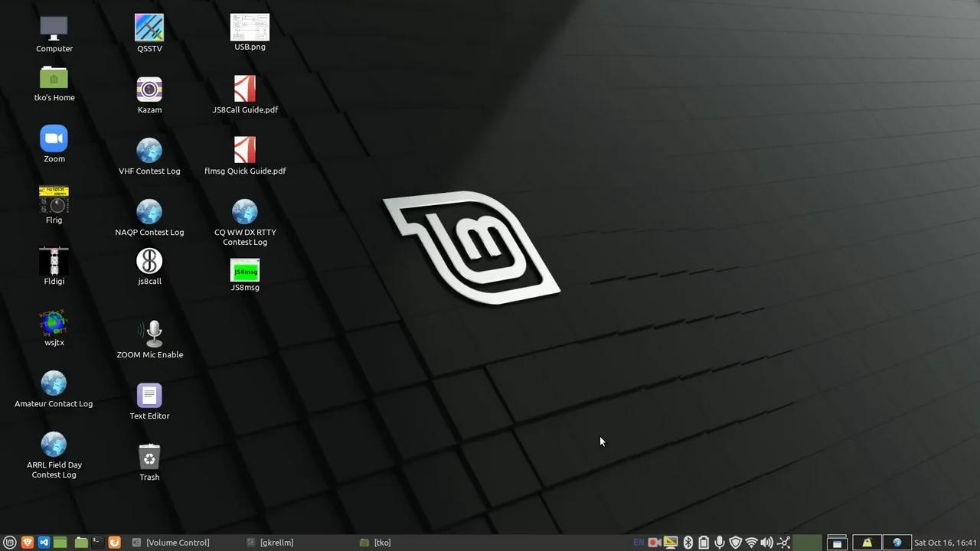
Task: Launch the terminal from the panel
Action: [x=97, y=543]
